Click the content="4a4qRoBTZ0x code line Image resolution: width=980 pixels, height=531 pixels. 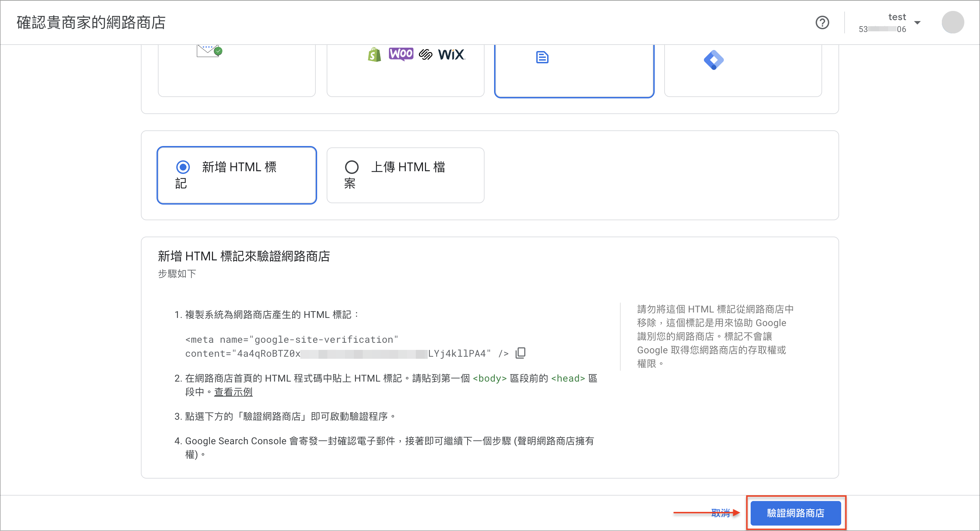point(347,353)
